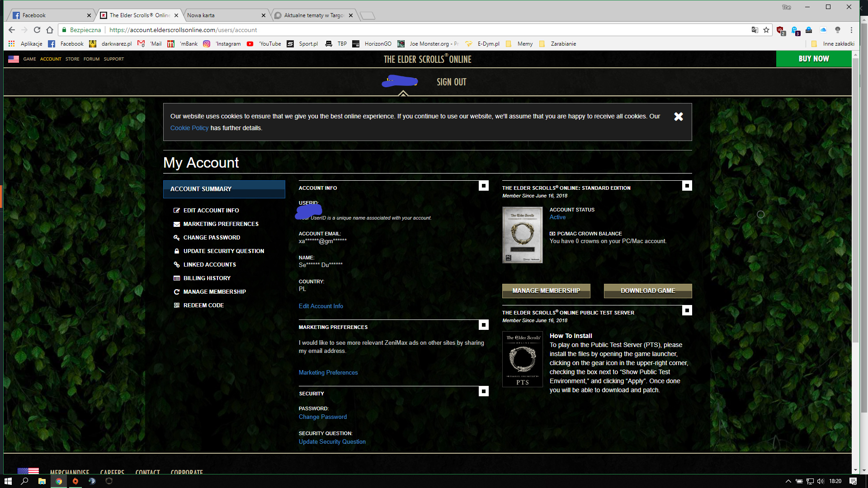Click the MANAGE MEMBERSHIP gold button

click(546, 291)
